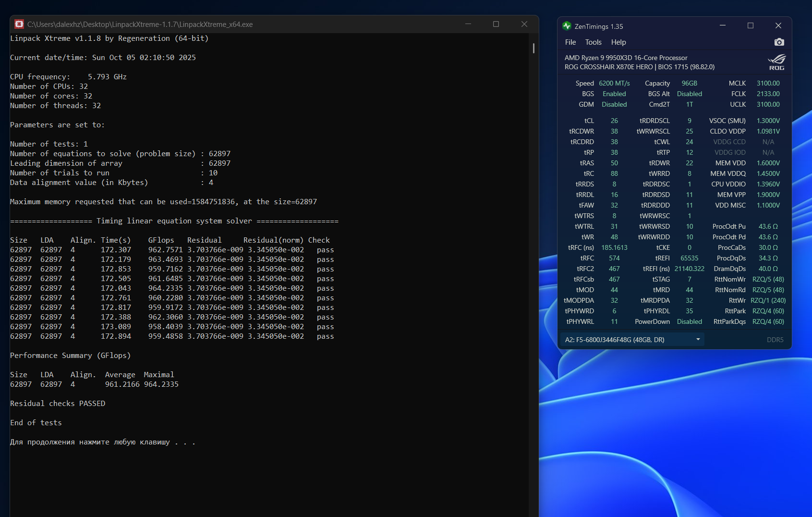Click the ProcDqDs value 34.3 Ω
The height and width of the screenshot is (517, 812).
tap(768, 258)
